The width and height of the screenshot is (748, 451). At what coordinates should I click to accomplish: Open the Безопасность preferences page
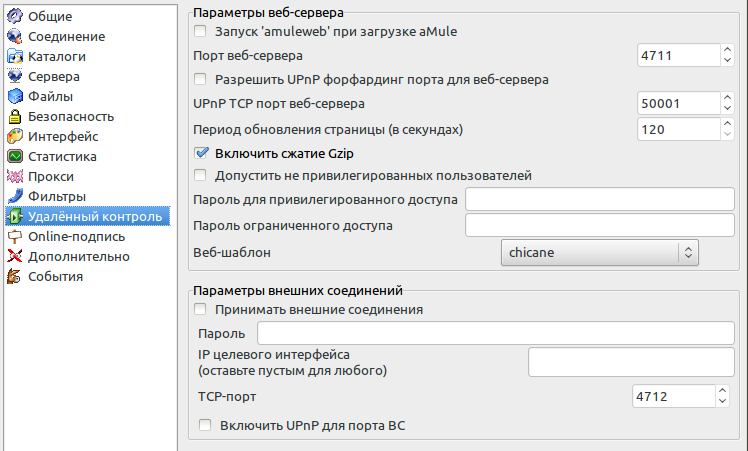click(x=71, y=116)
